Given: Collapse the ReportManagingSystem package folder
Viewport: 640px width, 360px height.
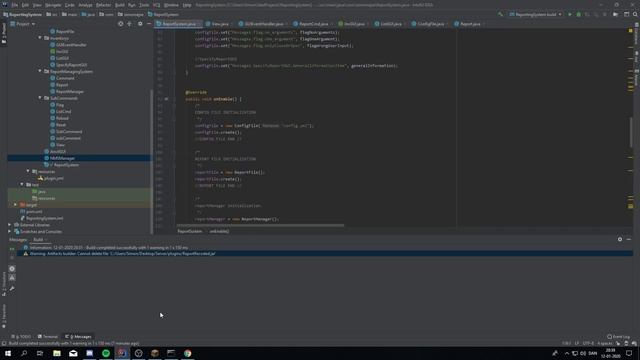Looking at the screenshot, I should click(40, 71).
